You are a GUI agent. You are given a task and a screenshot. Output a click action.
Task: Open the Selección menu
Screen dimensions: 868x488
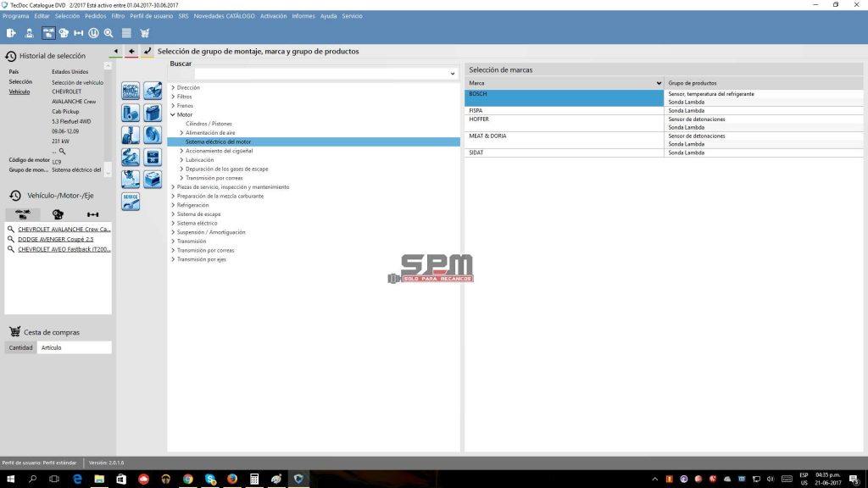click(67, 16)
